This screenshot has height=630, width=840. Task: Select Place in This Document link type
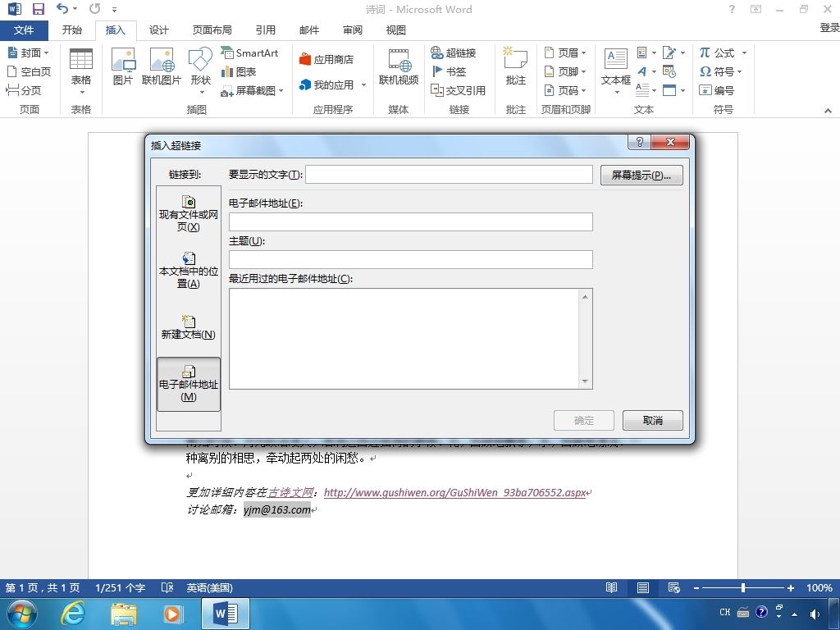point(188,271)
